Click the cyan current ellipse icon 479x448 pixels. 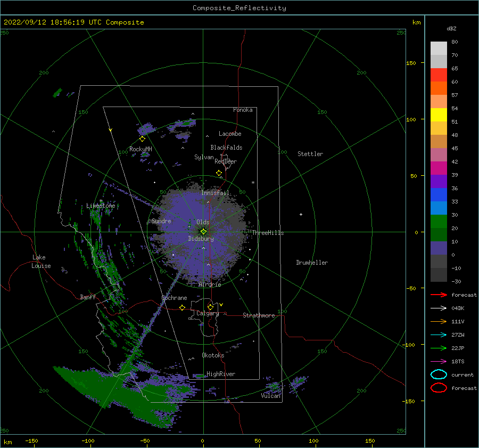coord(439,374)
